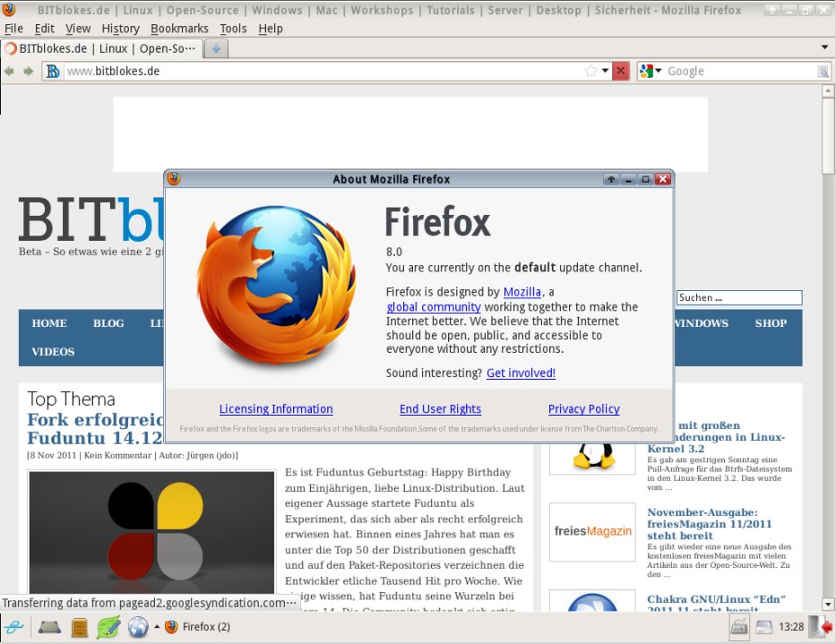Open a new tab with the plus button

tap(216, 49)
